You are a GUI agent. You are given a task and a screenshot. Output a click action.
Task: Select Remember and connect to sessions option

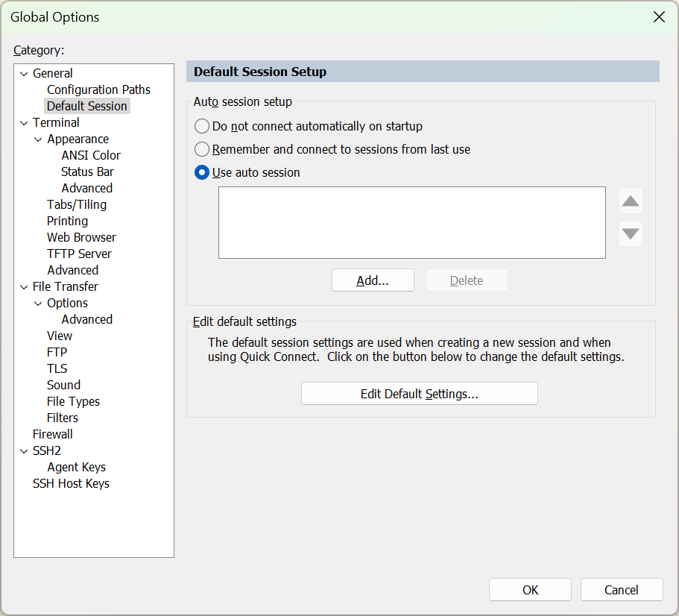pyautogui.click(x=202, y=149)
